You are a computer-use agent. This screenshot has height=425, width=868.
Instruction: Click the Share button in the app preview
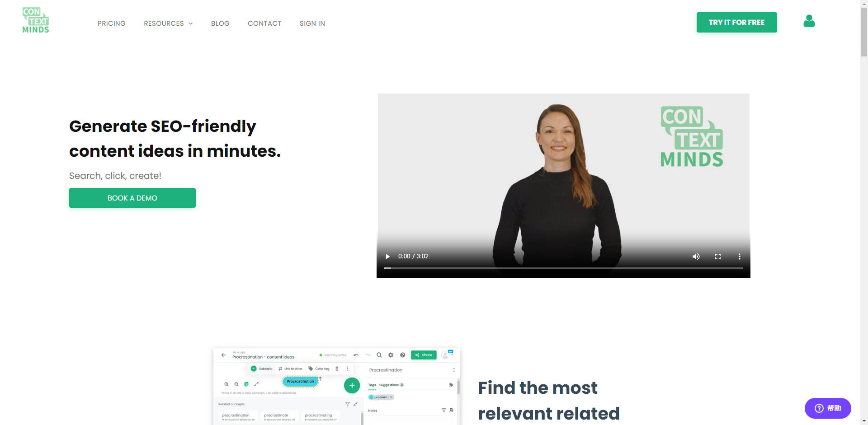pyautogui.click(x=424, y=355)
